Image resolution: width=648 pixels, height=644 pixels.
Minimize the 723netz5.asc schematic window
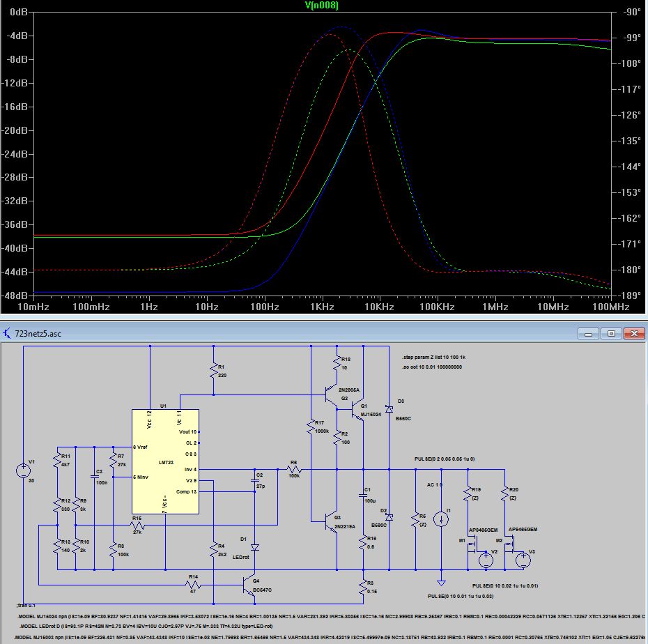coord(588,334)
